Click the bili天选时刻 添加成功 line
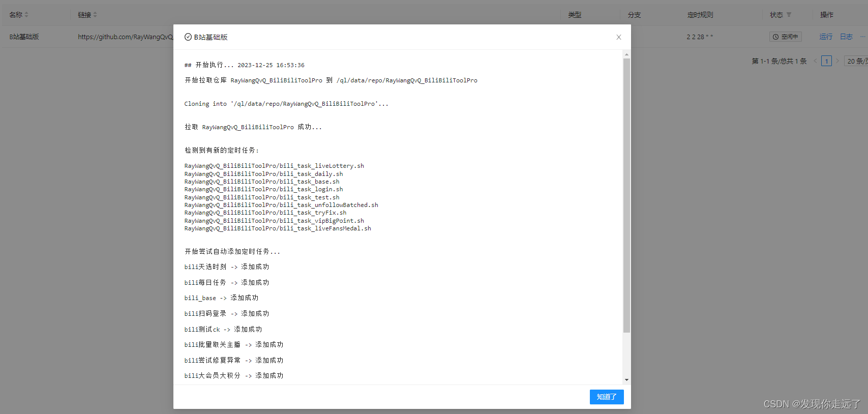This screenshot has width=868, height=414. (x=227, y=267)
